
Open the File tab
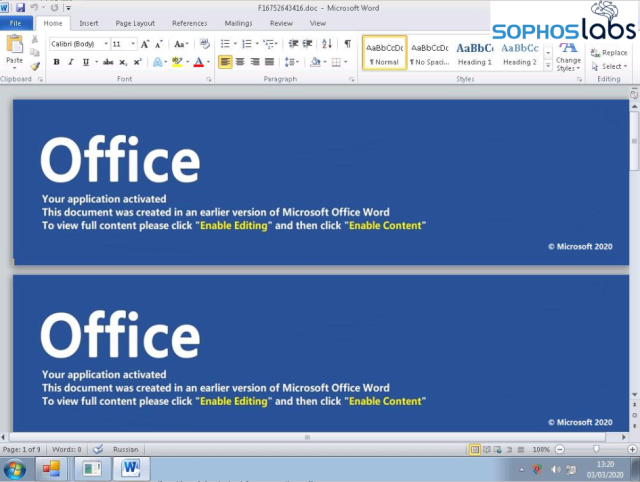tap(16, 23)
